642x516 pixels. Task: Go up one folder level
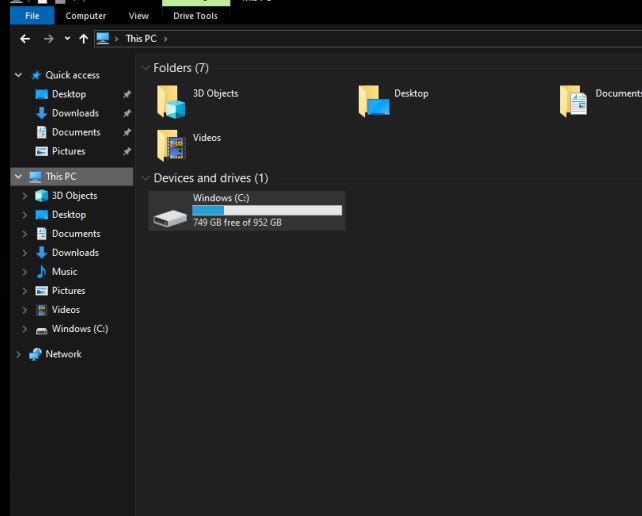point(84,39)
